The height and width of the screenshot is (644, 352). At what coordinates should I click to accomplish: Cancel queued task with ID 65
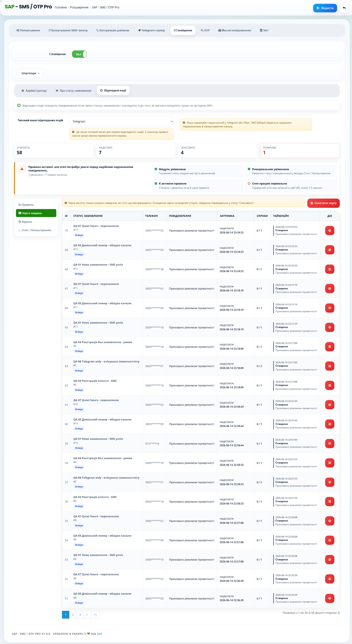(x=330, y=327)
